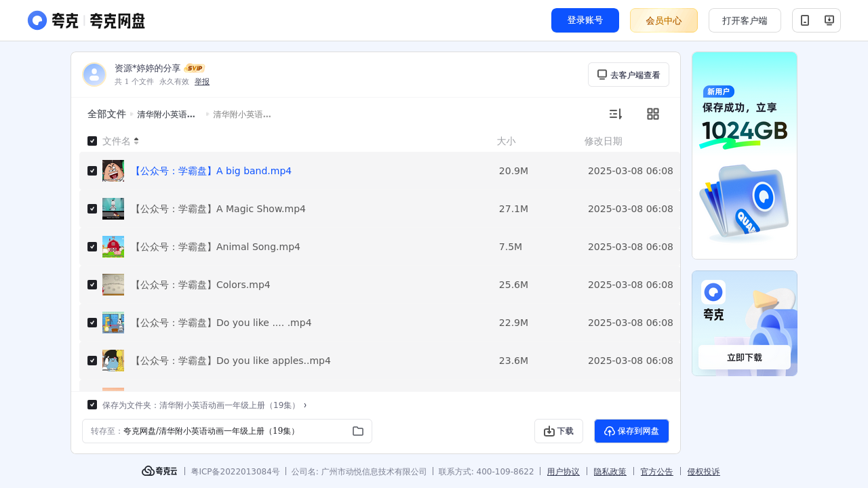This screenshot has height=488, width=868.
Task: Open the 会员中心 tab in header
Action: click(x=664, y=20)
